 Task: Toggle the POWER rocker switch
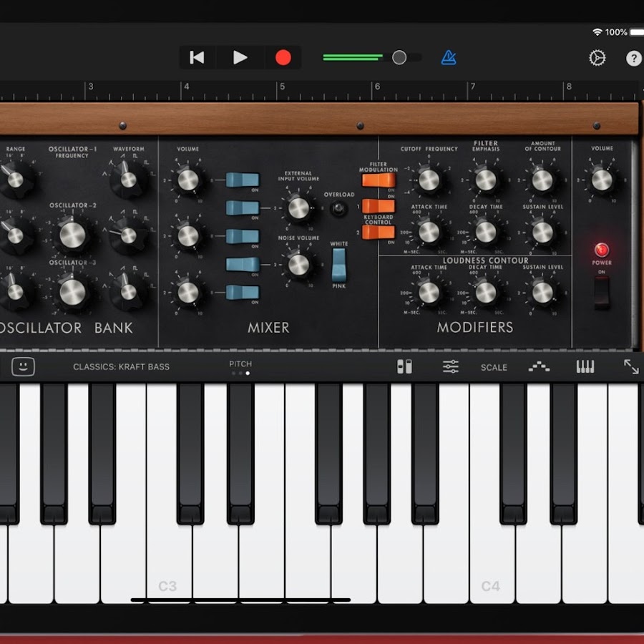click(602, 293)
